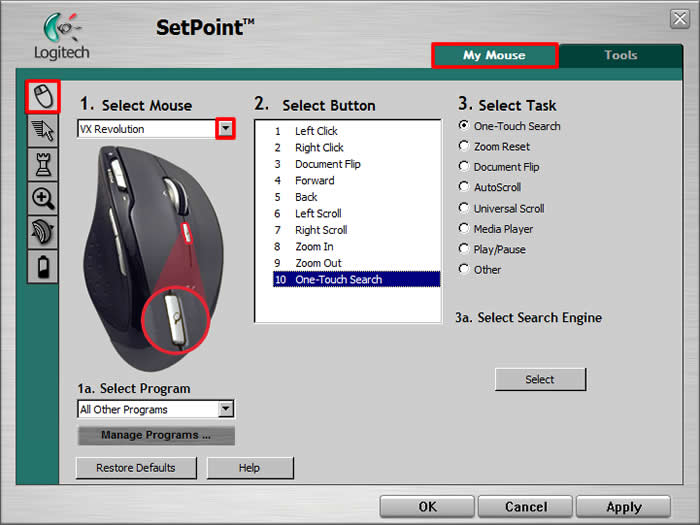Select button 10 One-Touch Search in list
The width and height of the screenshot is (700, 525).
356,279
